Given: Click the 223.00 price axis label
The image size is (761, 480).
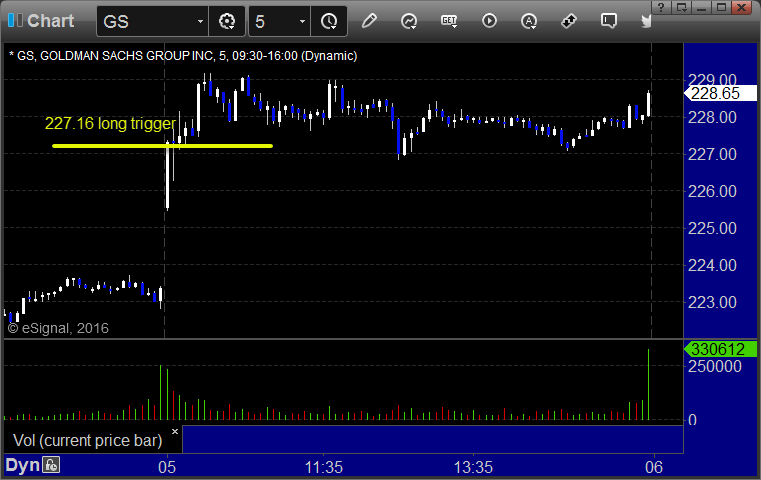Looking at the screenshot, I should click(712, 302).
